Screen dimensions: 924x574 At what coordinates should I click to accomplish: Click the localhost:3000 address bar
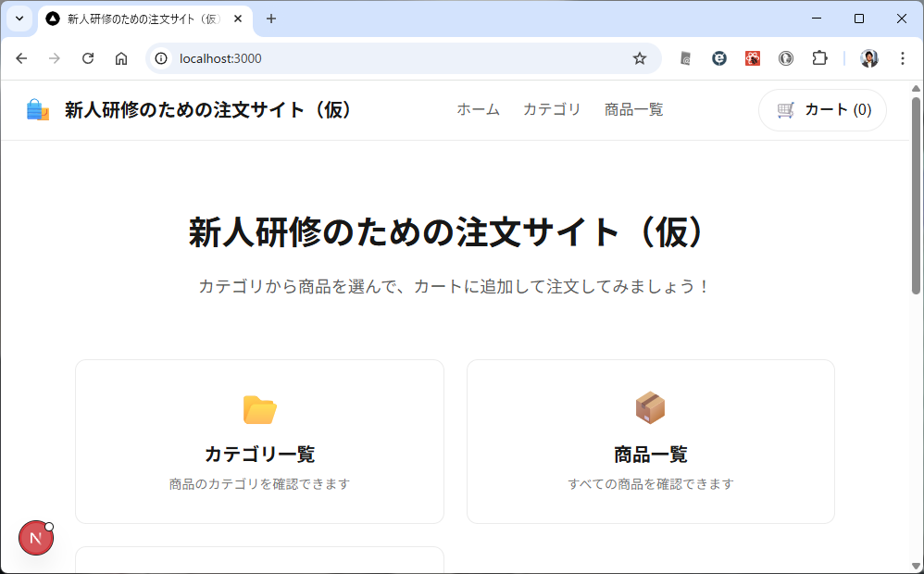tap(389, 58)
